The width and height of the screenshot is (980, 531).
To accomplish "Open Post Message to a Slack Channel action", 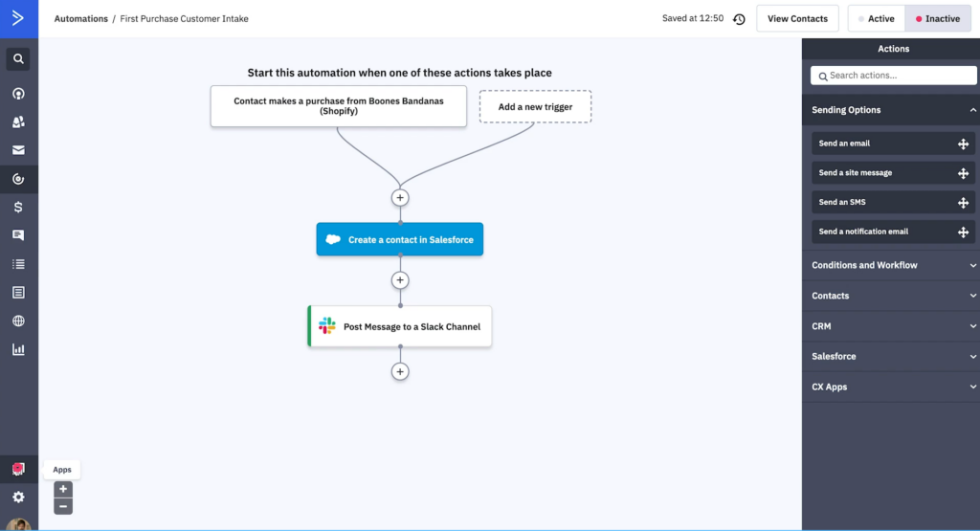I will (x=400, y=326).
